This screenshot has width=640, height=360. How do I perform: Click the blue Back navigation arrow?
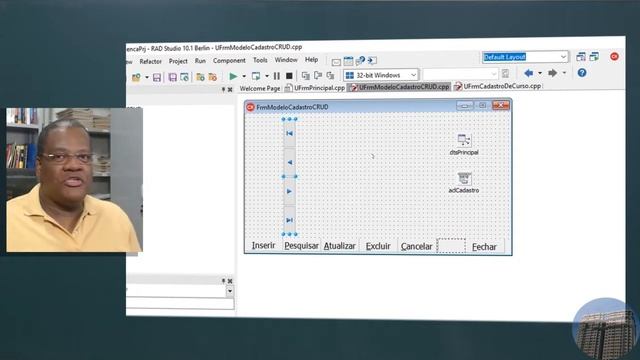(x=529, y=73)
